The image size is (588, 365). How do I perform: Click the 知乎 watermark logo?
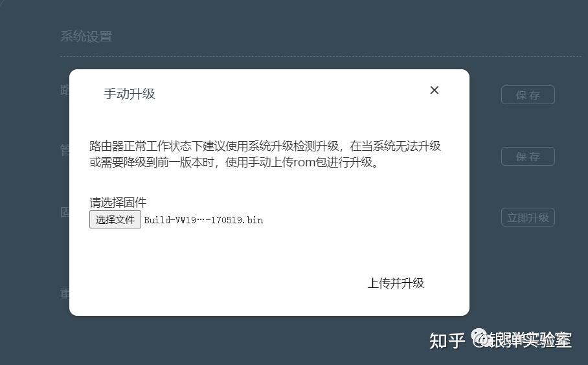(x=447, y=340)
